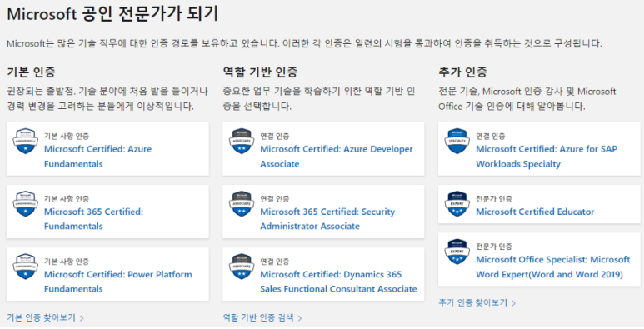Viewport: 644px width, 329px height.
Task: Click the Azure Developer Associate badge icon
Action: [x=242, y=141]
